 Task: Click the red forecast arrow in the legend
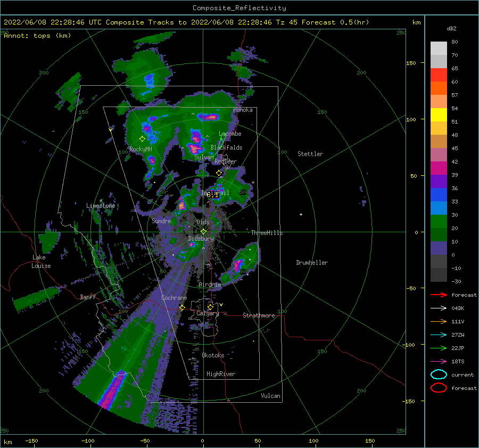click(439, 295)
